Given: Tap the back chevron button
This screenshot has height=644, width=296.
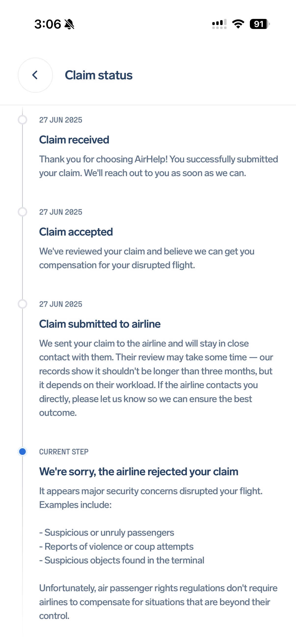Looking at the screenshot, I should click(x=35, y=75).
